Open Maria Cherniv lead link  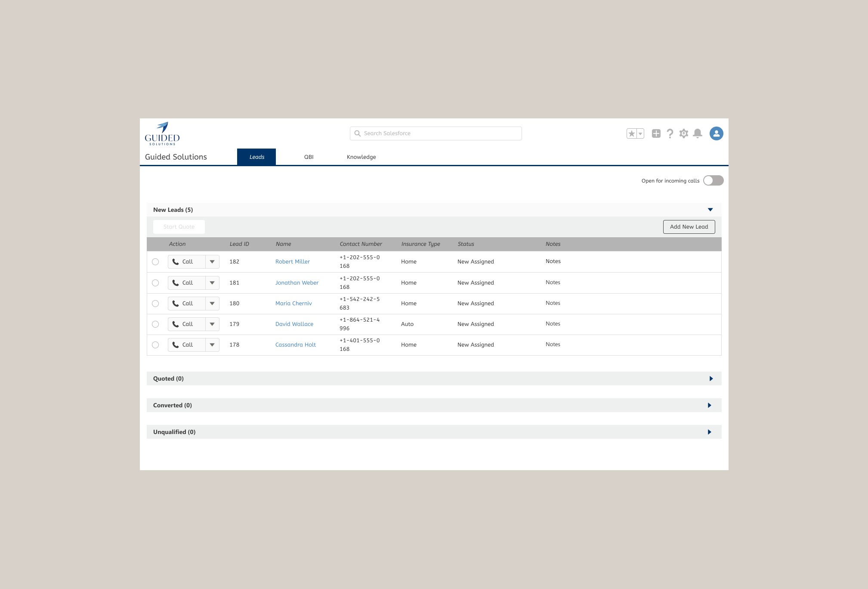tap(293, 304)
